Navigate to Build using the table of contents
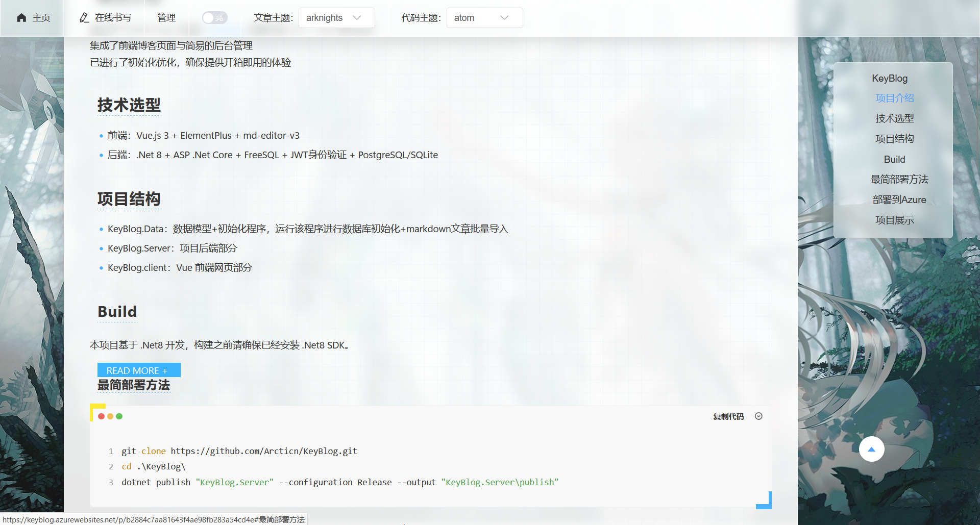This screenshot has width=980, height=525. 894,159
